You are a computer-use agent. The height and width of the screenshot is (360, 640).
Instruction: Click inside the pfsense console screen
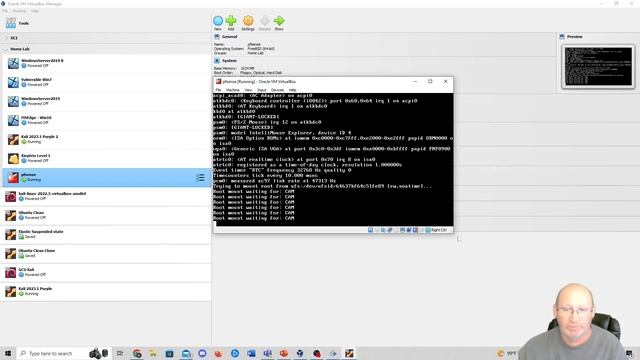[x=333, y=159]
